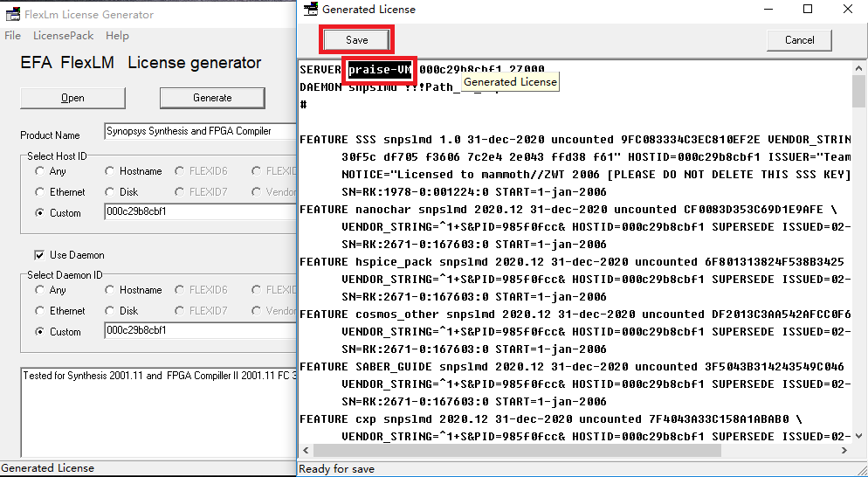Open the File menu
Screen dimensions: 868x477
[x=13, y=36]
